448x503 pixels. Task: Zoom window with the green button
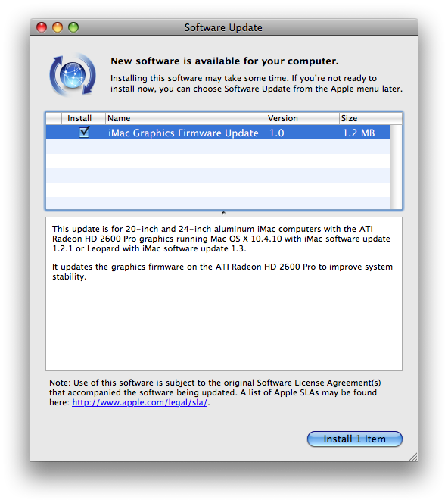coord(73,27)
